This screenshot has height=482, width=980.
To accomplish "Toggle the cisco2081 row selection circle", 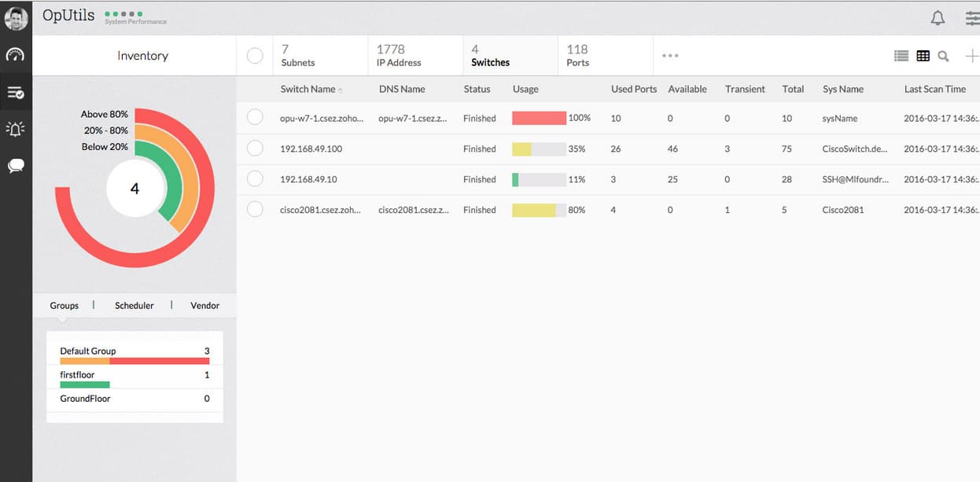I will [255, 209].
